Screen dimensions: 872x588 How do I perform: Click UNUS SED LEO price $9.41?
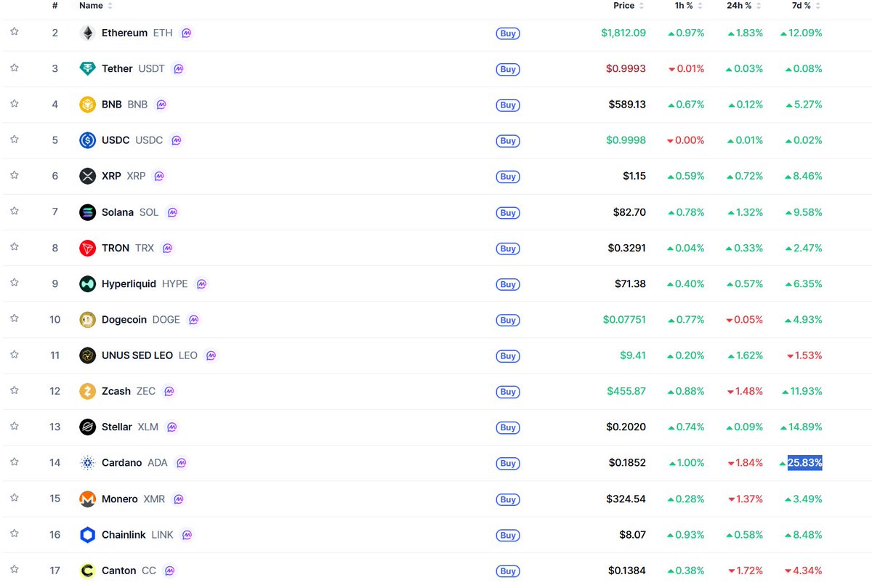[x=633, y=355]
